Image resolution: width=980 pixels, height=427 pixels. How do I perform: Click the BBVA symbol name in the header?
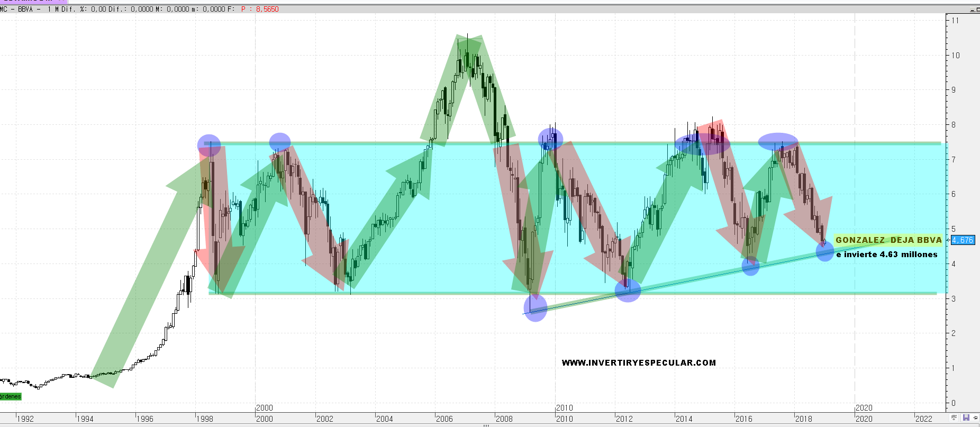coord(25,9)
